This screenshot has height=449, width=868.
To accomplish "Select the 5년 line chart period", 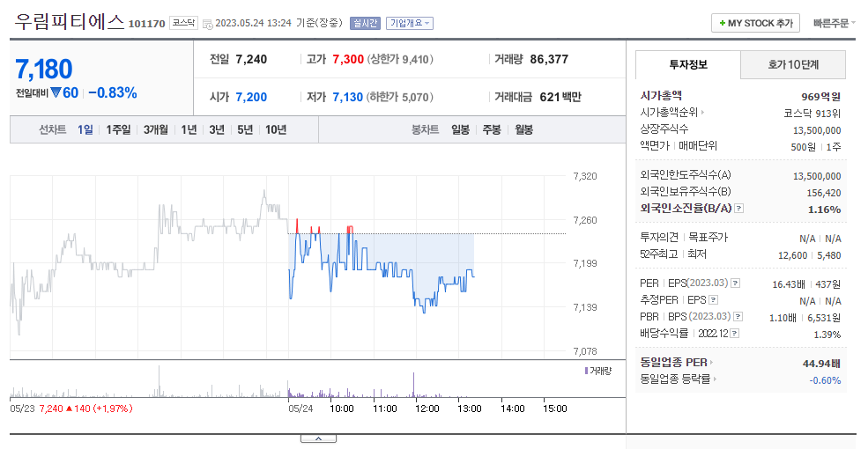I will (x=245, y=129).
